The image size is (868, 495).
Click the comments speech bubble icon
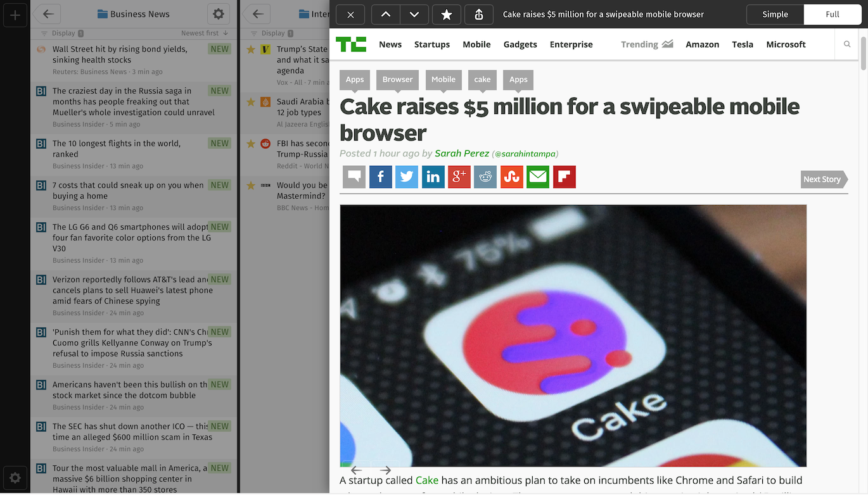pos(354,177)
